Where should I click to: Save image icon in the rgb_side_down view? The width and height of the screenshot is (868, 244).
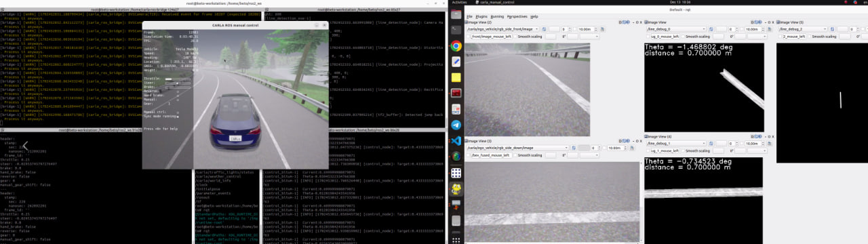(x=631, y=148)
